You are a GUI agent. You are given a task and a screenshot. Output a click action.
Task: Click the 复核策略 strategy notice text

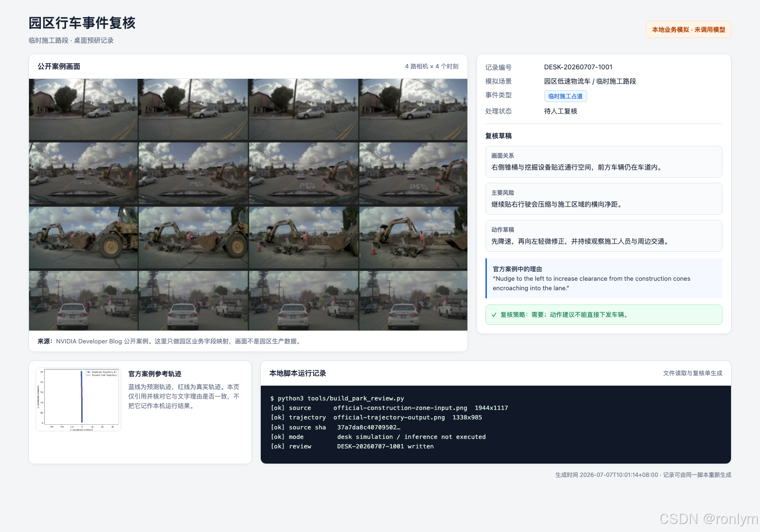pyautogui.click(x=565, y=315)
